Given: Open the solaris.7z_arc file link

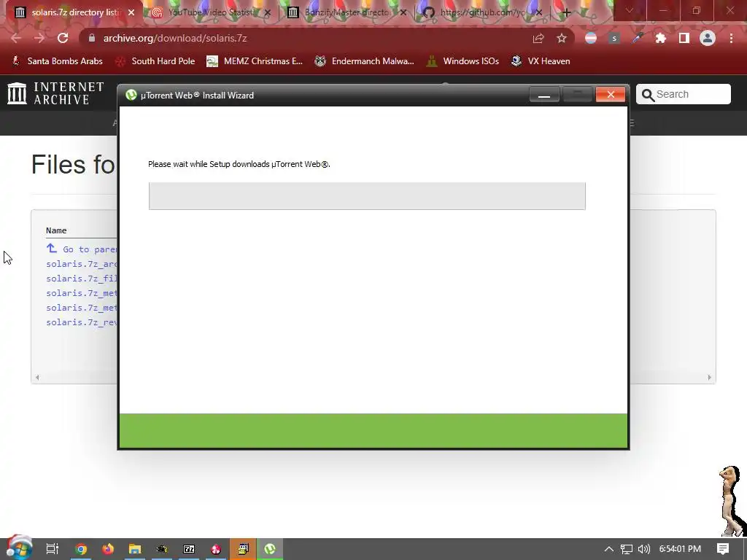Looking at the screenshot, I should point(82,264).
